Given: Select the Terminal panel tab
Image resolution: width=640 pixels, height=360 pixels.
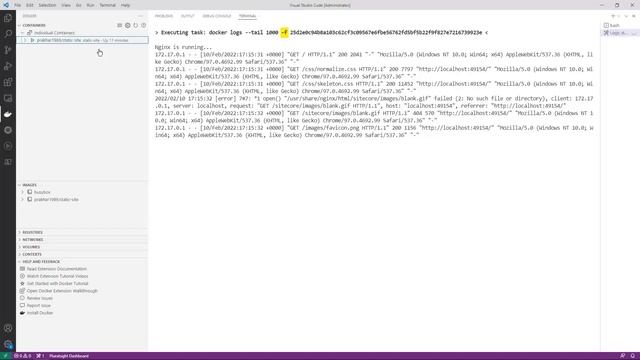Looking at the screenshot, I should pos(247,16).
